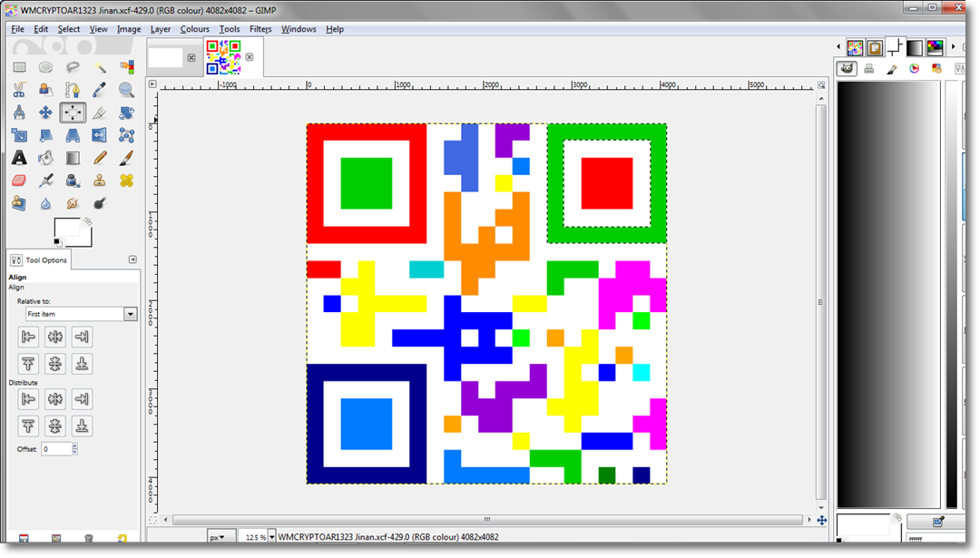Toggle Quick Mask at canvas bottom-left

click(x=152, y=519)
